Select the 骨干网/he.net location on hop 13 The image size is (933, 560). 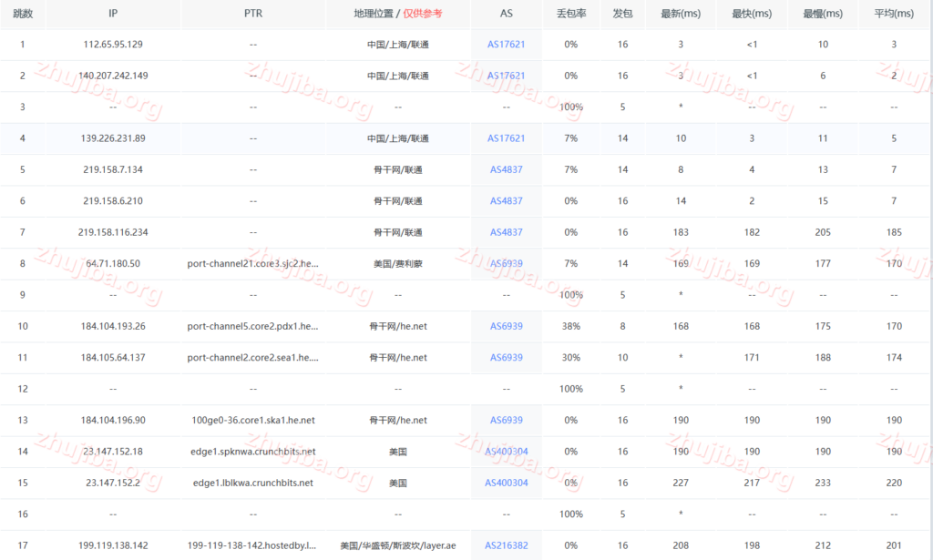(x=397, y=420)
